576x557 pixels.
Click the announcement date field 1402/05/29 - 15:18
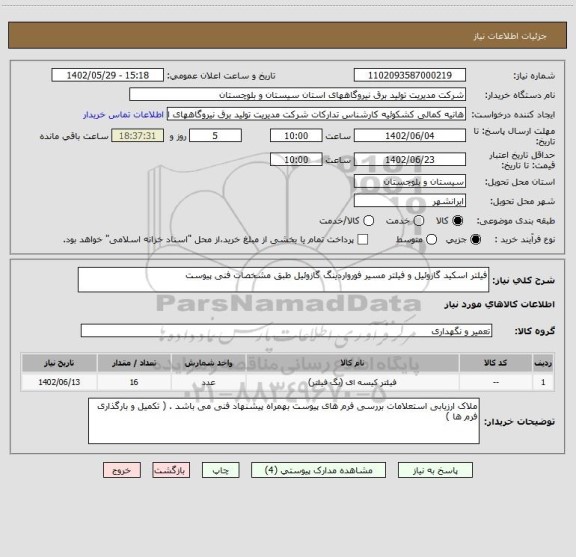click(x=108, y=75)
